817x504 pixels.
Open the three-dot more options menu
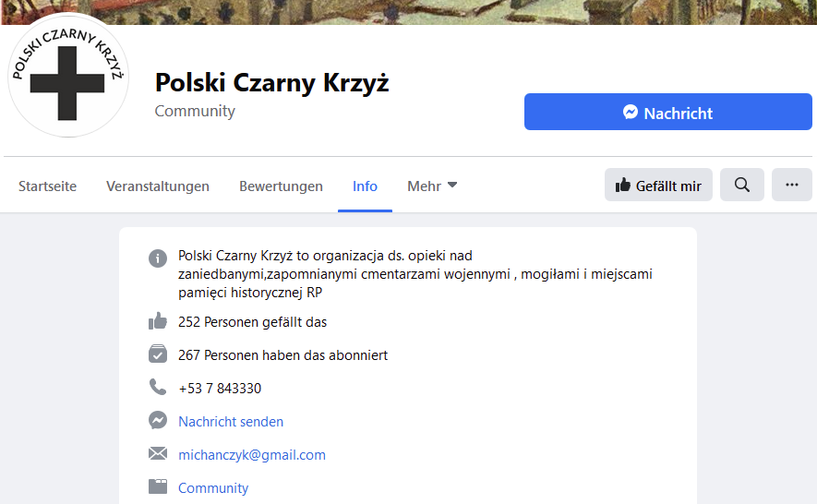792,185
